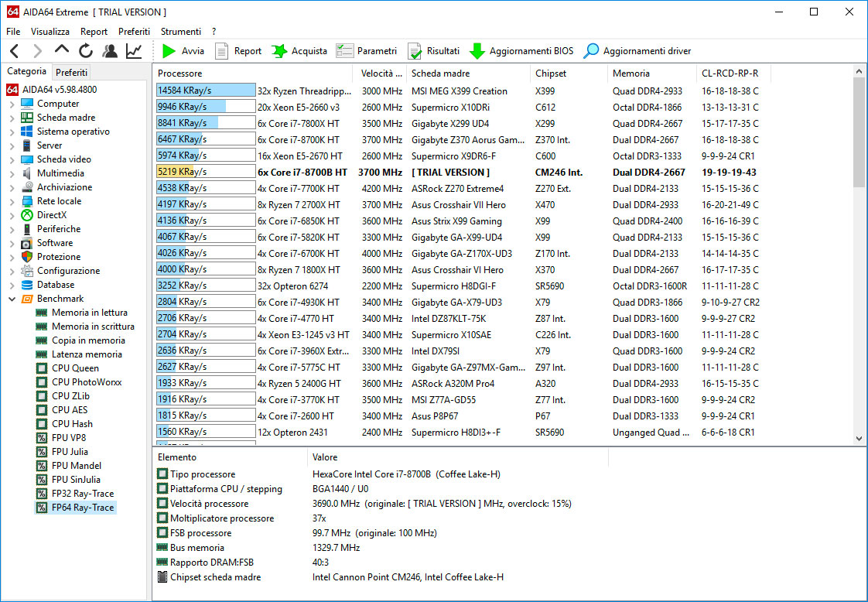Click Aggiornamenti BIOS green download arrow
Viewport: 868px width, 602px height.
pos(477,52)
